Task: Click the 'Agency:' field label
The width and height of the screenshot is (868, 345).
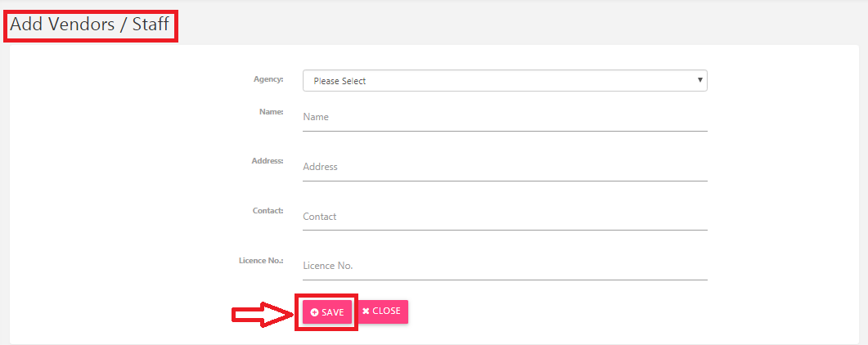Action: (x=268, y=79)
